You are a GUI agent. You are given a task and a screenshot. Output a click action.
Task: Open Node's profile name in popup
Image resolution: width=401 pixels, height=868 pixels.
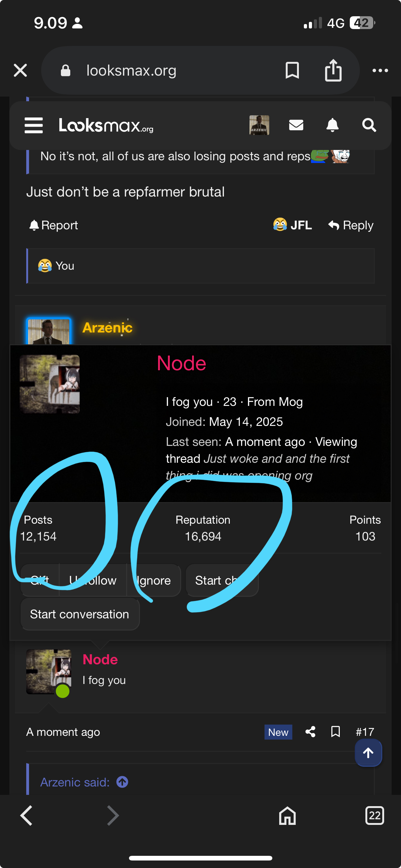181,363
